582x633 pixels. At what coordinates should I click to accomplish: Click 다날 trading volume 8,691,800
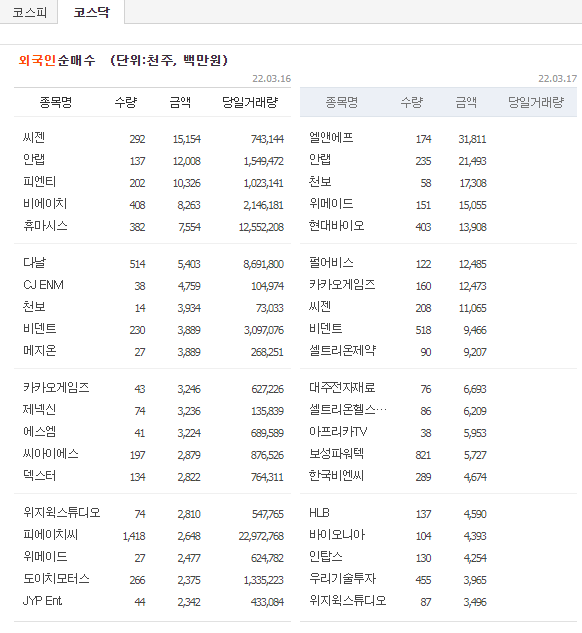point(264,264)
